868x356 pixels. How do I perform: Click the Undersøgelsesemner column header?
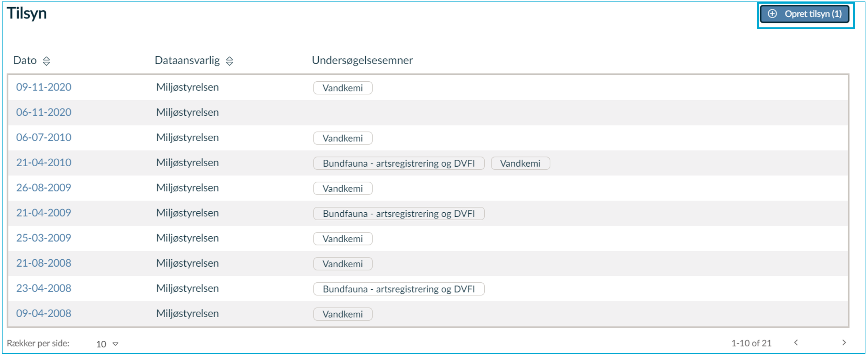pos(362,60)
